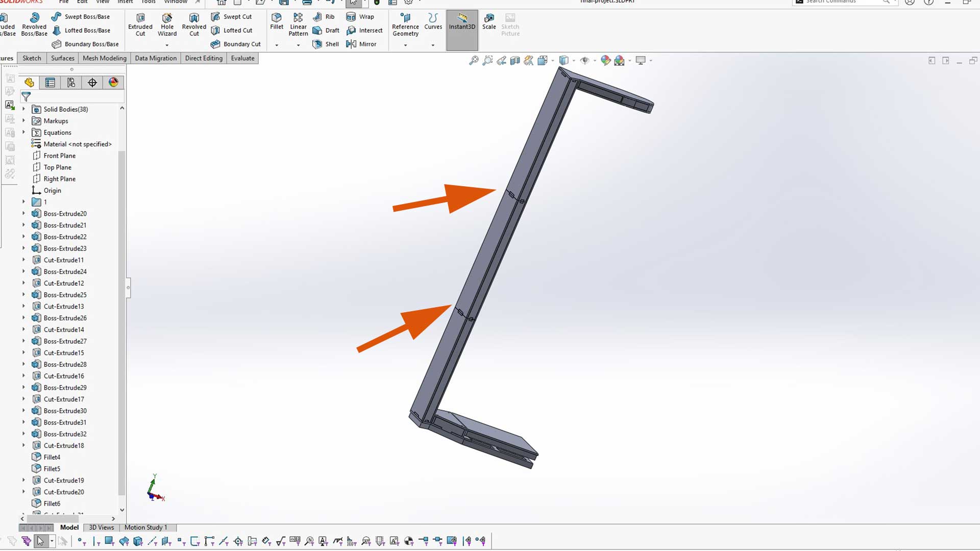Open the Display Style dropdown arrow
980x551 pixels.
tap(574, 61)
